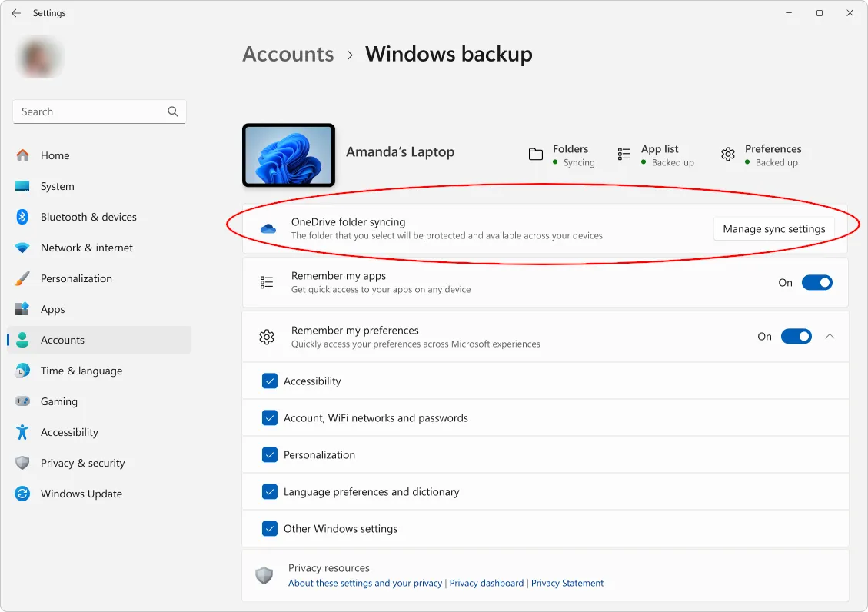Uncheck Personalization sync setting

click(x=270, y=454)
